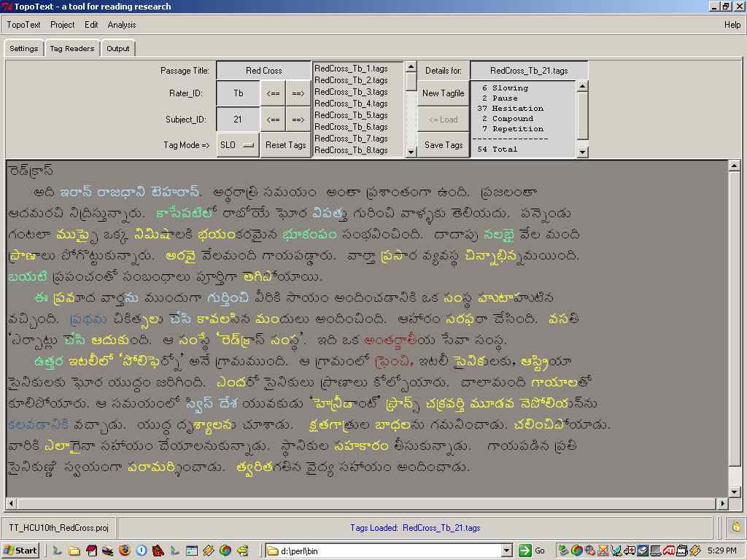
Task: Open the Help menu
Action: (x=732, y=25)
